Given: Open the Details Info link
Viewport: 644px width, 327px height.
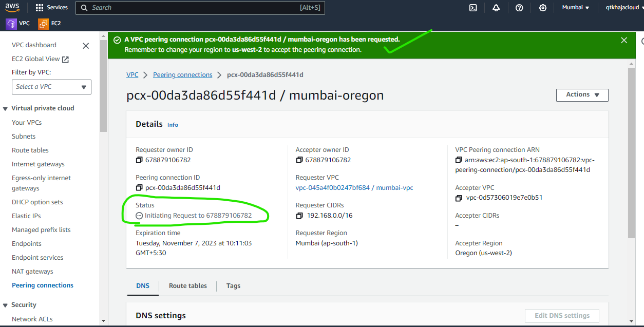Looking at the screenshot, I should point(173,125).
